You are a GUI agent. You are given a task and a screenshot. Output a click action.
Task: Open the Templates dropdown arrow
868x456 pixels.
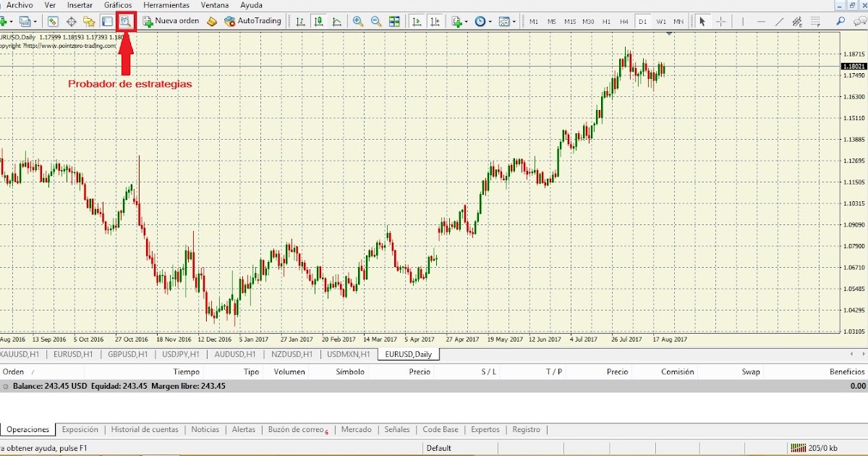pos(514,21)
